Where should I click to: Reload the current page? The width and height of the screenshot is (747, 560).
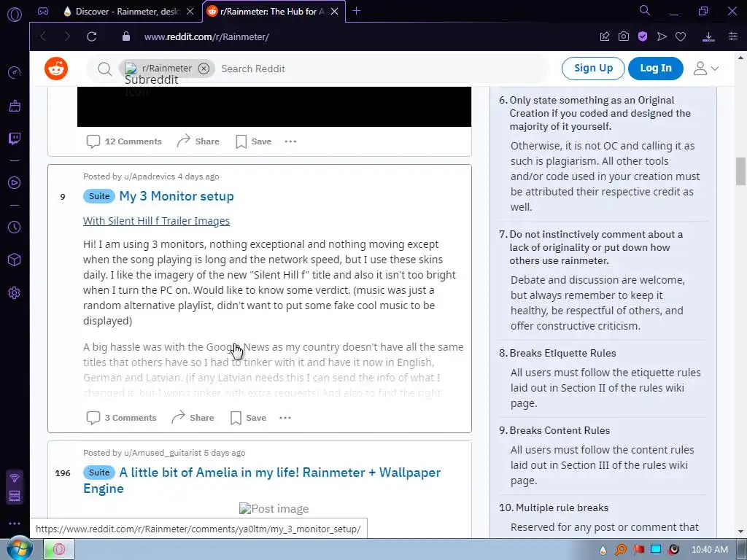[92, 36]
